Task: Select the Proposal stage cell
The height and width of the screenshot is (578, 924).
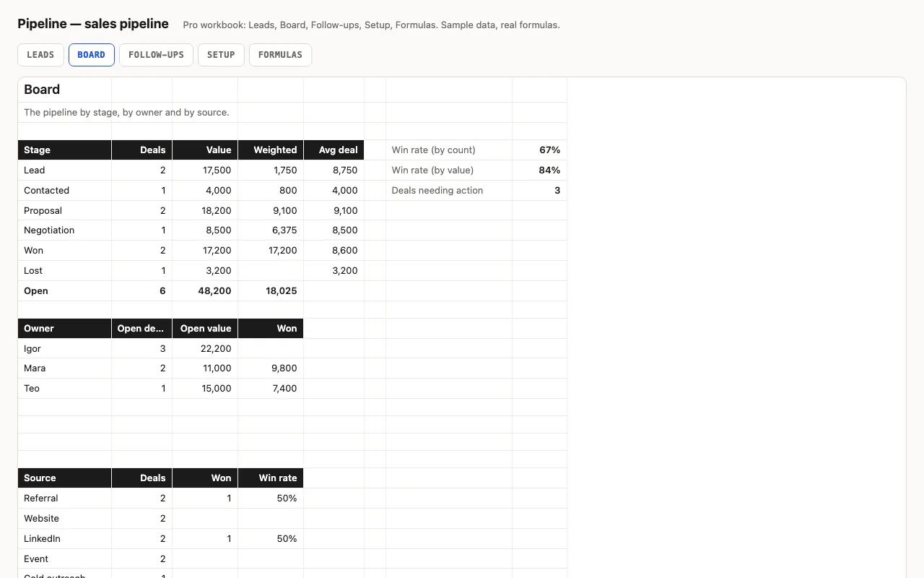Action: (65, 211)
